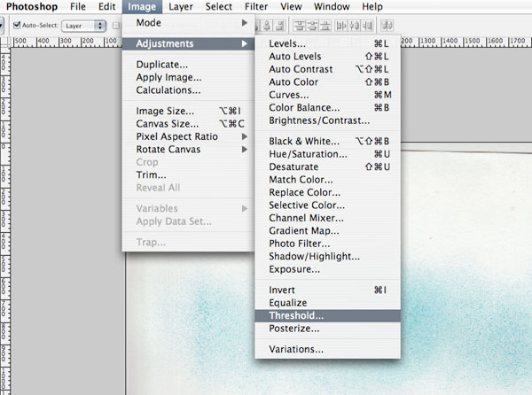The width and height of the screenshot is (532, 395).
Task: Toggle the Auto-Select checkbox
Action: [17, 25]
